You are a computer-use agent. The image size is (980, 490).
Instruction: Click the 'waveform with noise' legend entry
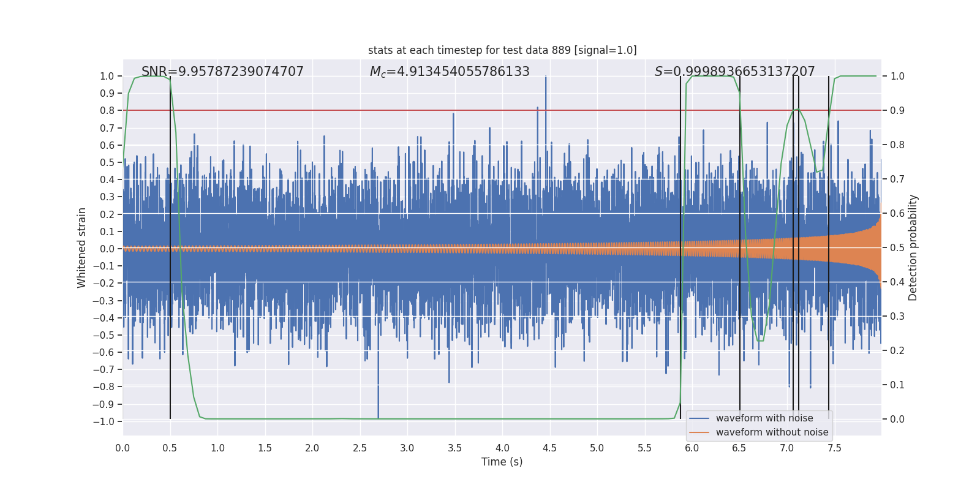coord(764,418)
